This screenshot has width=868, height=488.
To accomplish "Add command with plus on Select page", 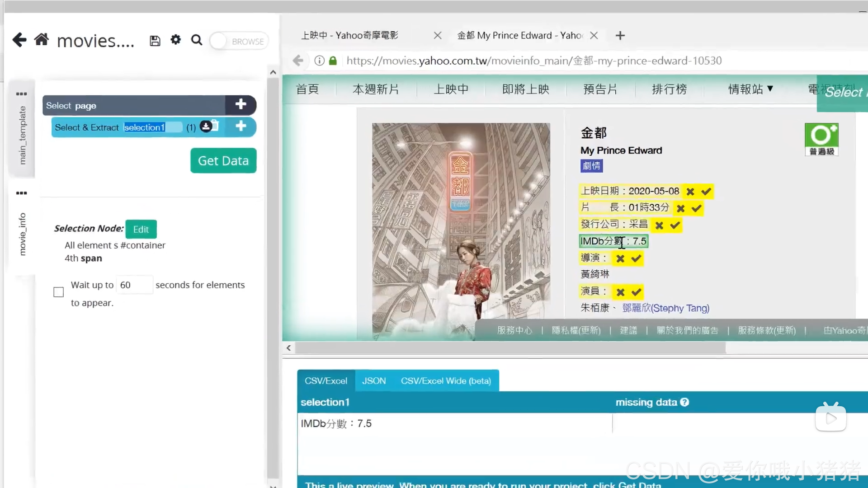I will point(241,105).
